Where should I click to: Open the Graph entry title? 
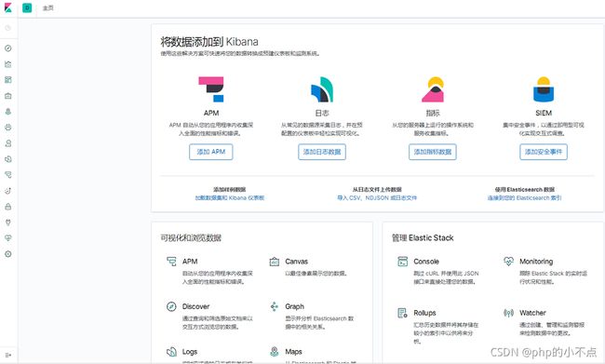coord(294,306)
